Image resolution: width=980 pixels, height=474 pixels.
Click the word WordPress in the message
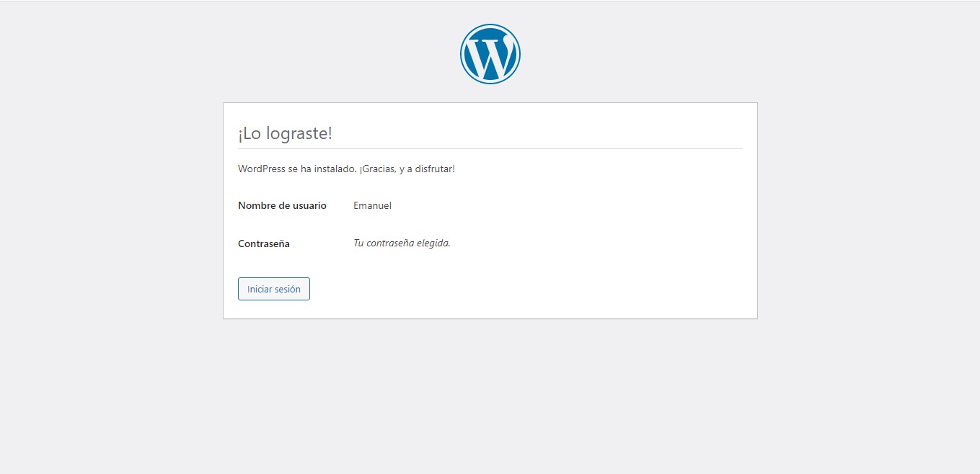pos(262,169)
